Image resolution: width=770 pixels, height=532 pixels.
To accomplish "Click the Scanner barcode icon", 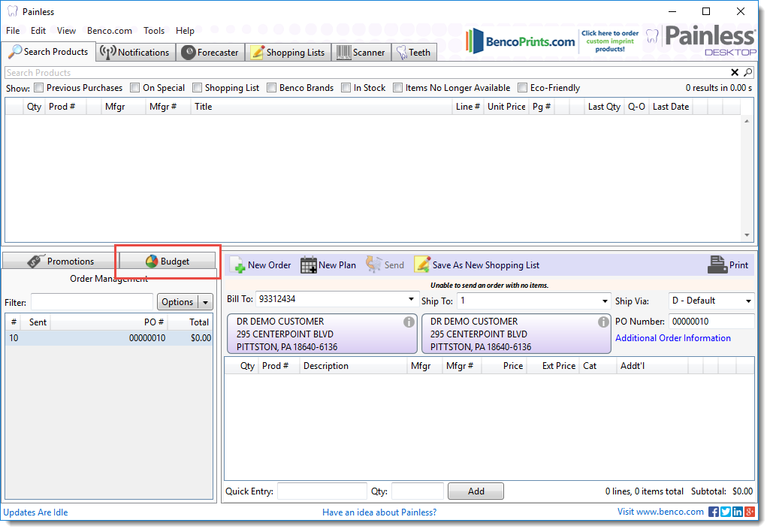I will [344, 52].
